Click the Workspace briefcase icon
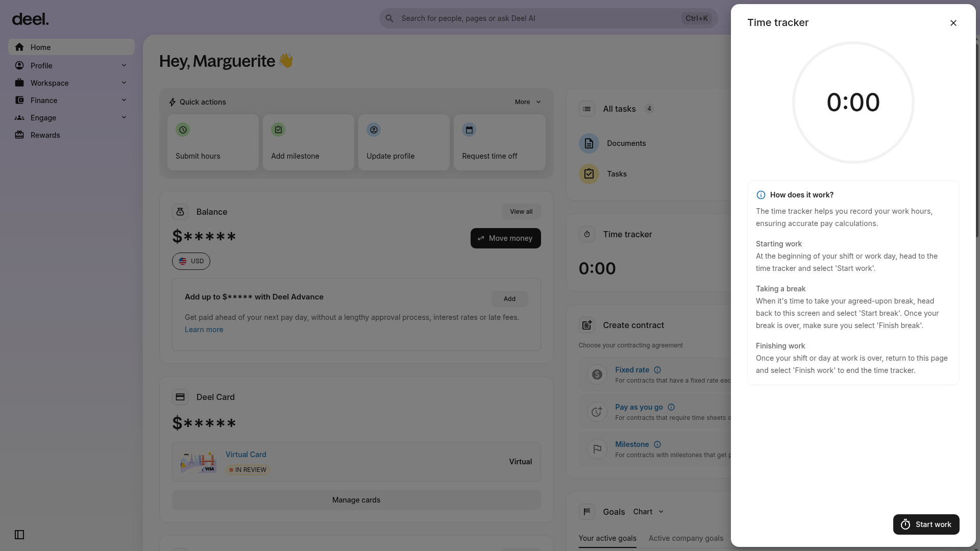The image size is (980, 551). (x=19, y=83)
